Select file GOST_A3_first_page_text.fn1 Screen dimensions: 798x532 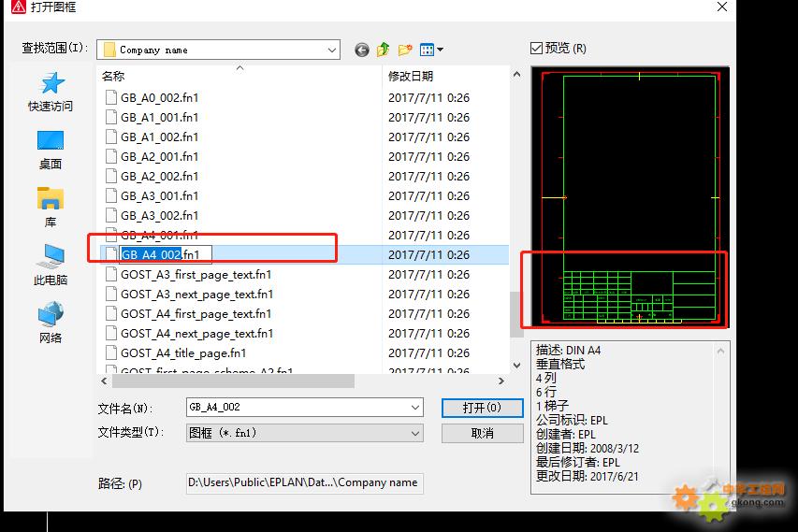click(196, 275)
